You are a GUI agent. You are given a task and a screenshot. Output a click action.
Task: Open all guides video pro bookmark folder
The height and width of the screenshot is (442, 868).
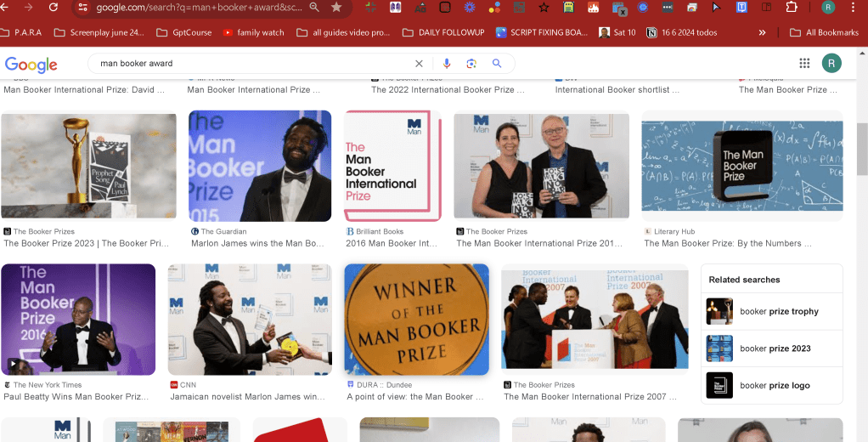click(x=343, y=32)
